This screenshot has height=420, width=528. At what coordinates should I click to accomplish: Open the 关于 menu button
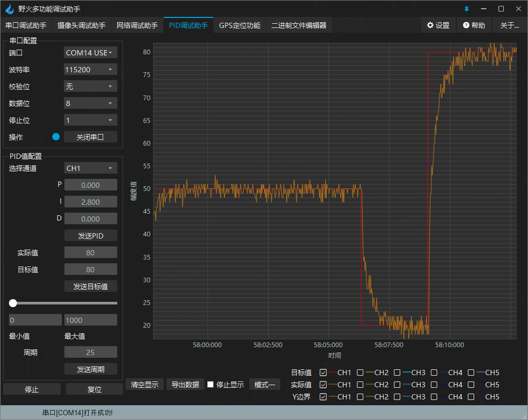510,25
